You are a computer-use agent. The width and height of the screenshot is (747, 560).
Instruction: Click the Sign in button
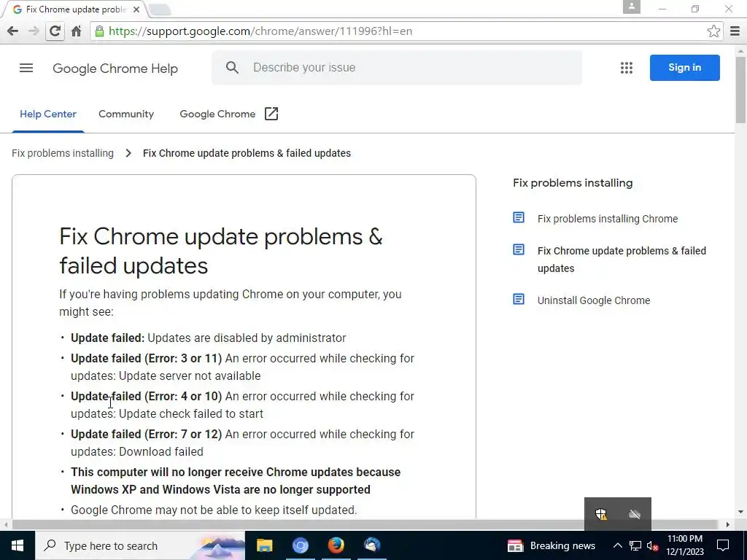(684, 68)
